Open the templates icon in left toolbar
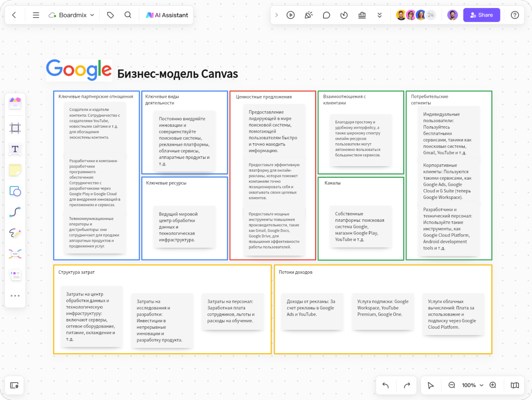The width and height of the screenshot is (532, 400). [x=15, y=103]
